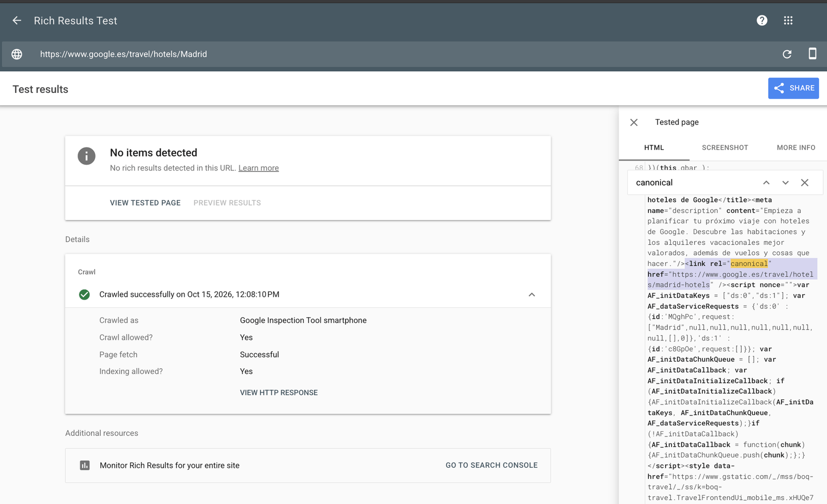
Task: Go back using the arrow icon
Action: pyautogui.click(x=17, y=21)
